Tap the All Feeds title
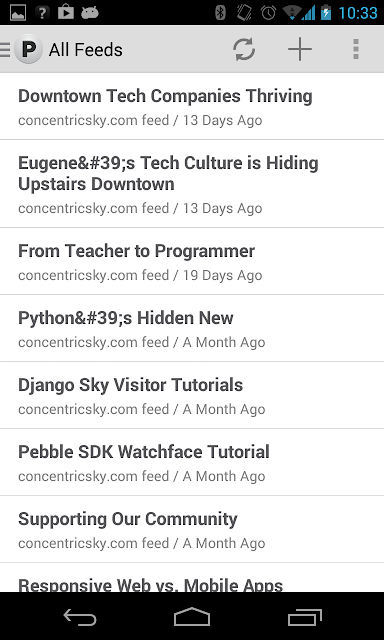 [85, 50]
